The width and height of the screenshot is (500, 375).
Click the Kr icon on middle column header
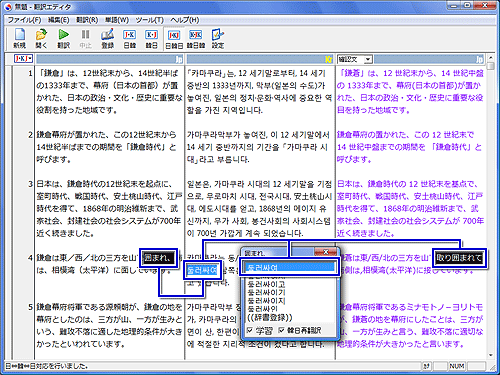point(329,59)
